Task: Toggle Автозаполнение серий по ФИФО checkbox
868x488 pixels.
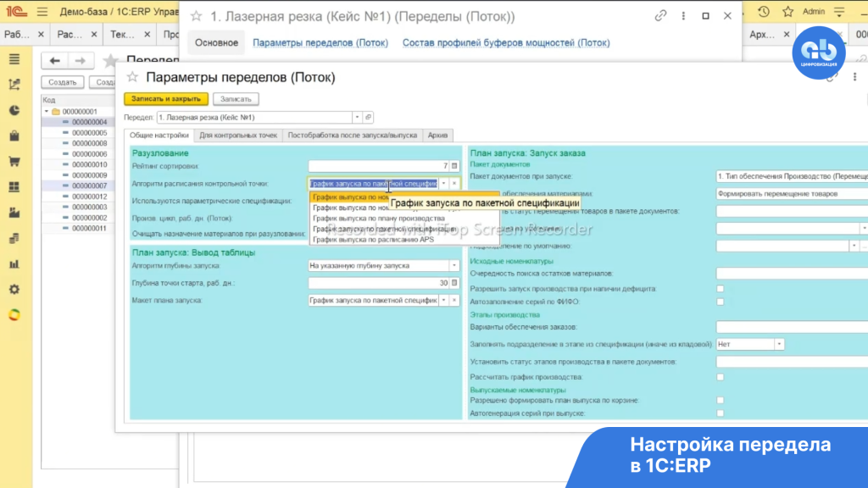Action: 721,302
